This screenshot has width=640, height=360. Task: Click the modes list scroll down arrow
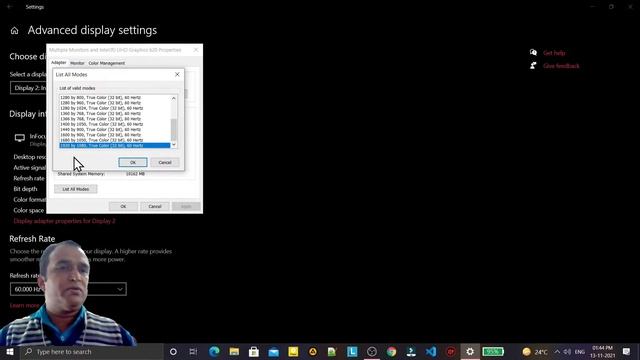[174, 144]
